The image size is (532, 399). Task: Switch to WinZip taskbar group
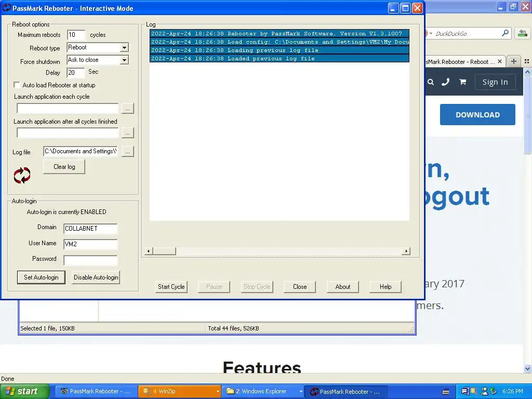pos(180,391)
